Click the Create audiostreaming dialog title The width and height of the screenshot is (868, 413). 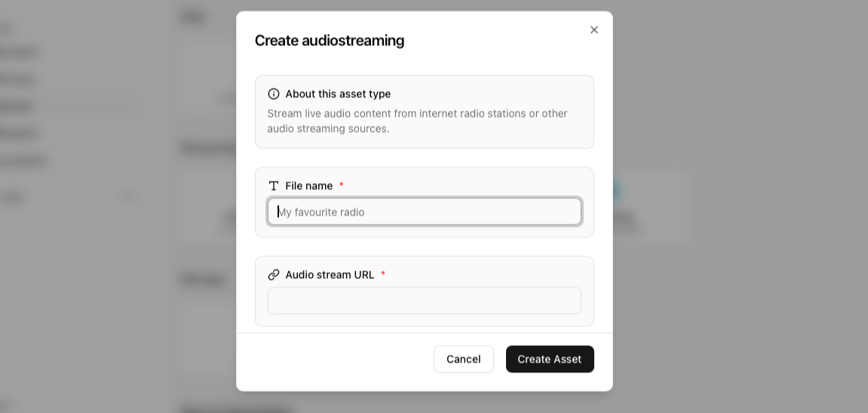[330, 41]
